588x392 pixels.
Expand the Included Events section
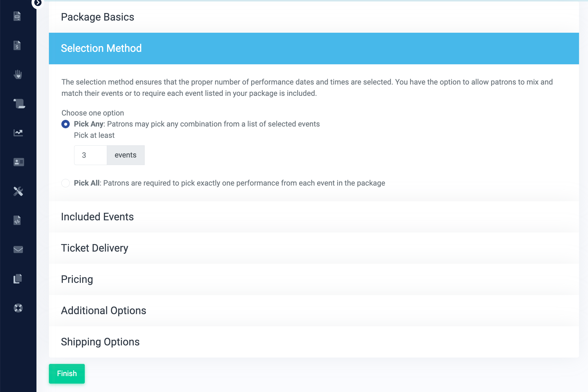pos(97,217)
